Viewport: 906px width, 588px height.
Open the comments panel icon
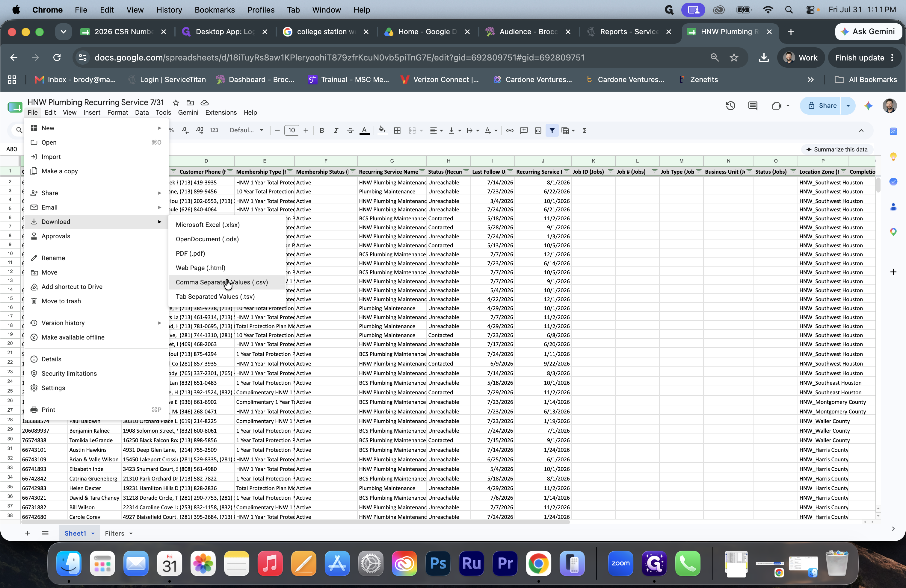coord(753,106)
